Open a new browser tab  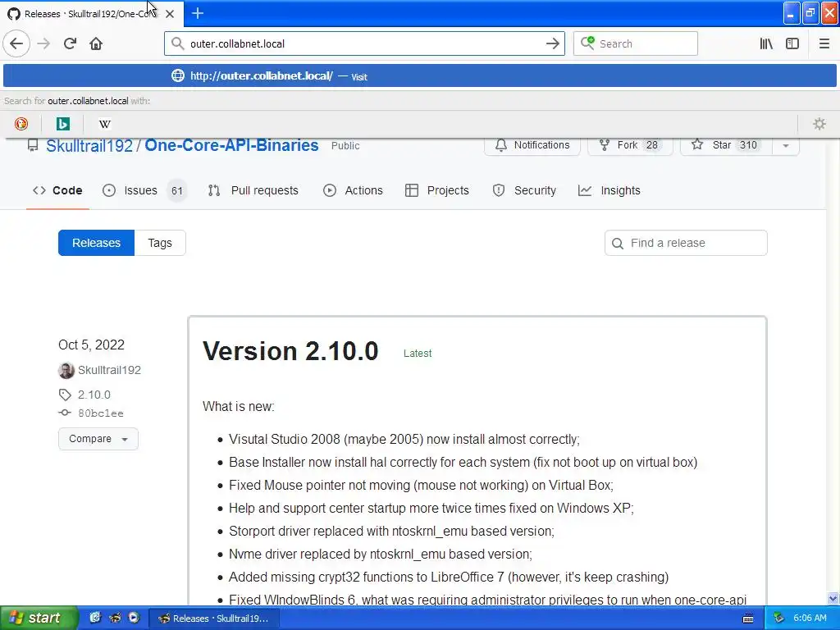tap(198, 13)
